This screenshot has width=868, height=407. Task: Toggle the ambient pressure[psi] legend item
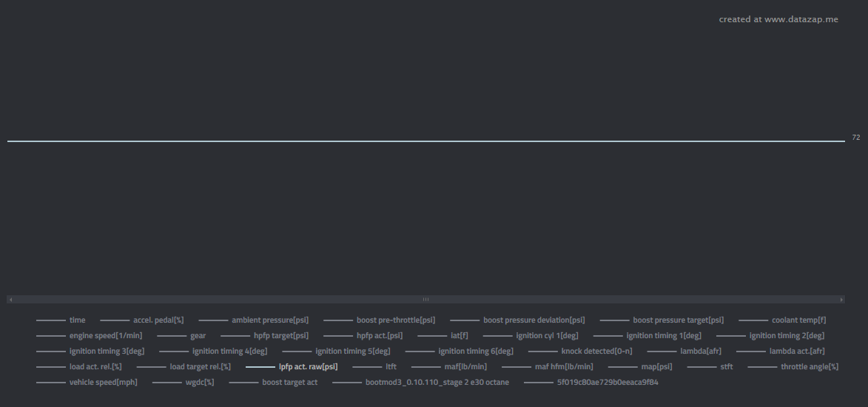point(269,320)
